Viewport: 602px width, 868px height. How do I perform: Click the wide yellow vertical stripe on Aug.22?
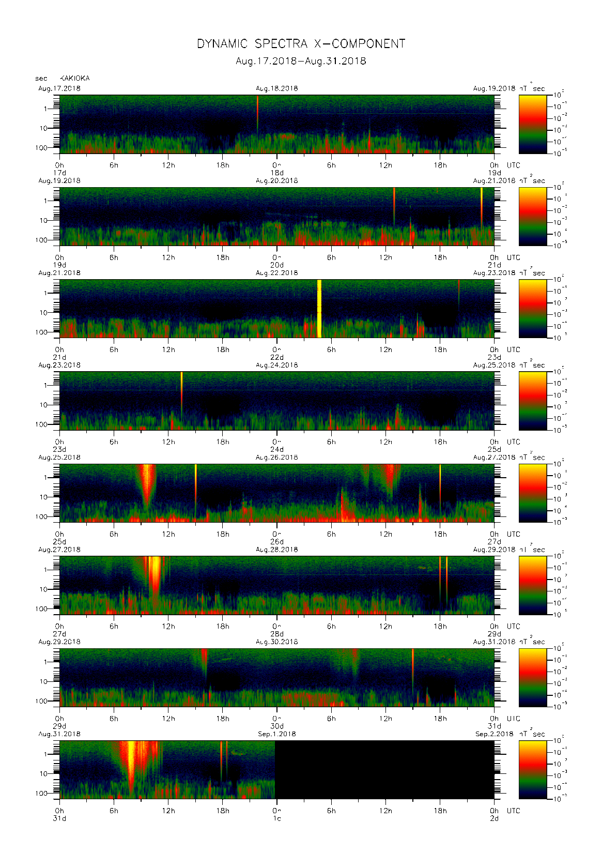click(319, 309)
